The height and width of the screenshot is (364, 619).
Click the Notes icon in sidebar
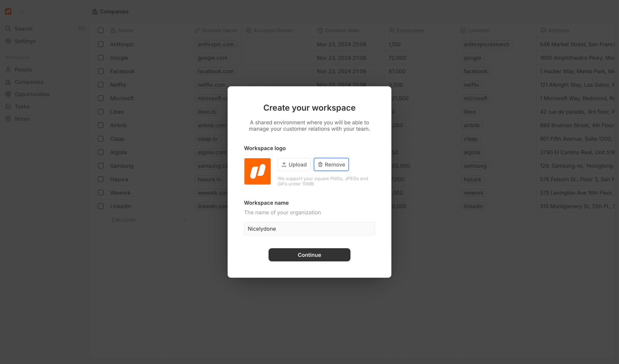point(8,119)
